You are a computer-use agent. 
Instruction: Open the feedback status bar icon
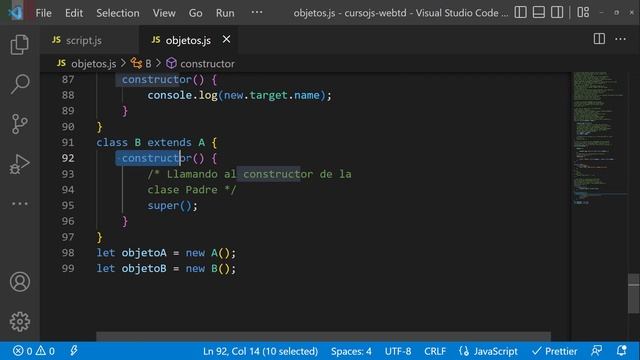point(596,351)
